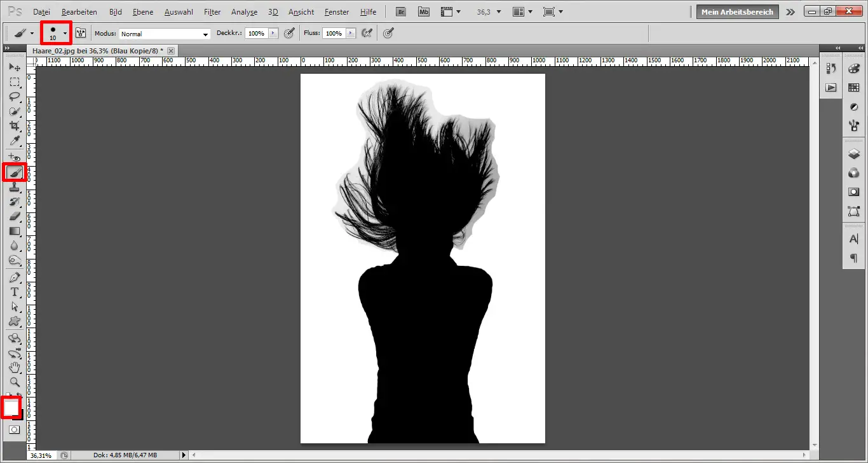The image size is (868, 463).
Task: Select the Zoom tool
Action: (x=15, y=382)
